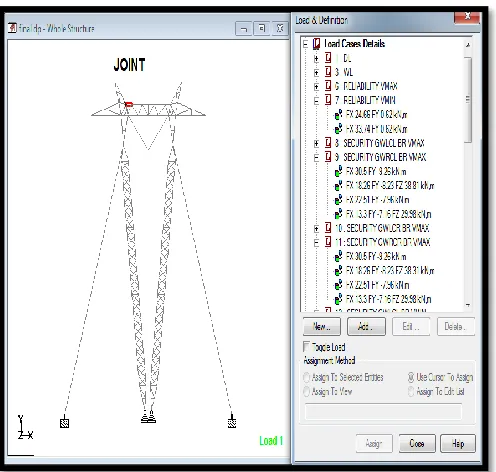The image size is (496, 472).
Task: Expand load case 8 SECURITY
Action: 316,143
